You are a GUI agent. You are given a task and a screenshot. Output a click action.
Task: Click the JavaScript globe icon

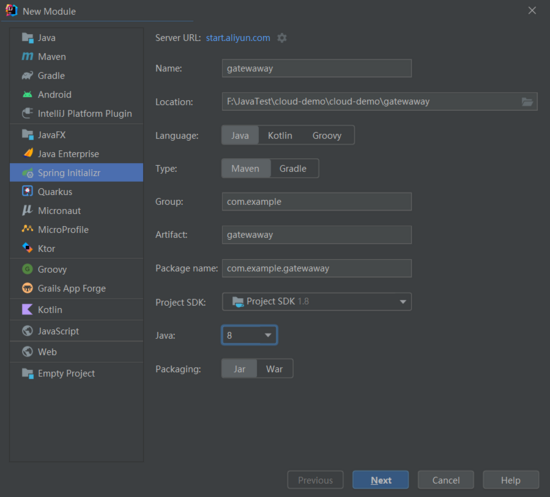27,331
